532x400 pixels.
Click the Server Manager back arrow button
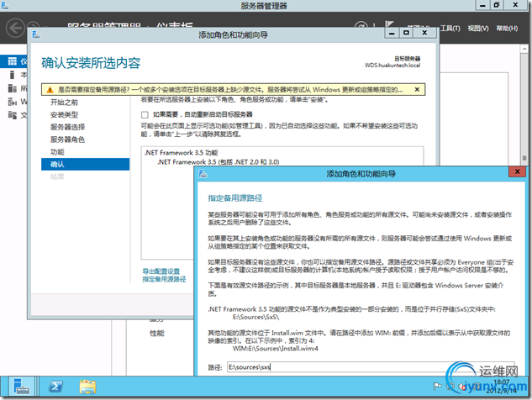[16, 28]
